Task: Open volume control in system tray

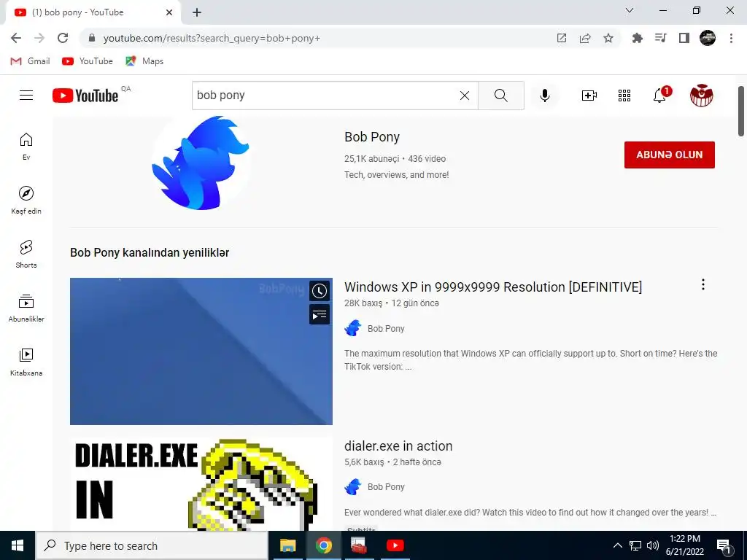Action: pyautogui.click(x=653, y=545)
